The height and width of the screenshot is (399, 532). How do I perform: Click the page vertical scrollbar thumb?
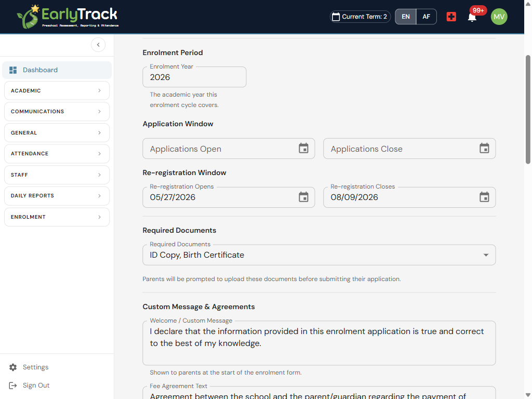pos(528,109)
